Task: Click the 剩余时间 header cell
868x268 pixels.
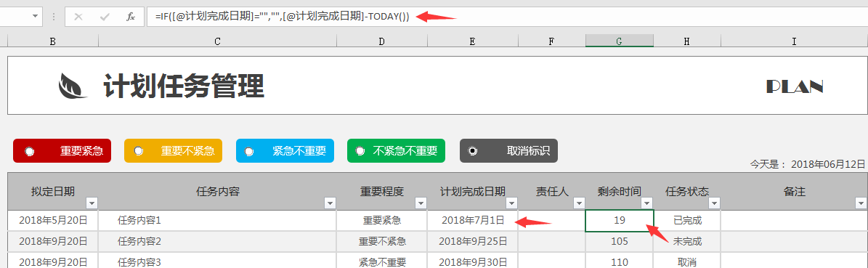Action: [x=620, y=192]
